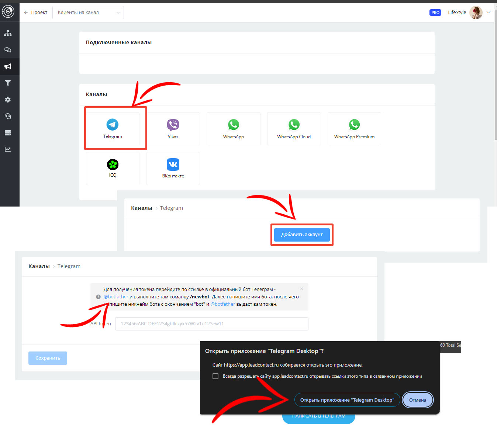504x433 pixels.
Task: Open the structure tree sidebar icon
Action: point(8,33)
